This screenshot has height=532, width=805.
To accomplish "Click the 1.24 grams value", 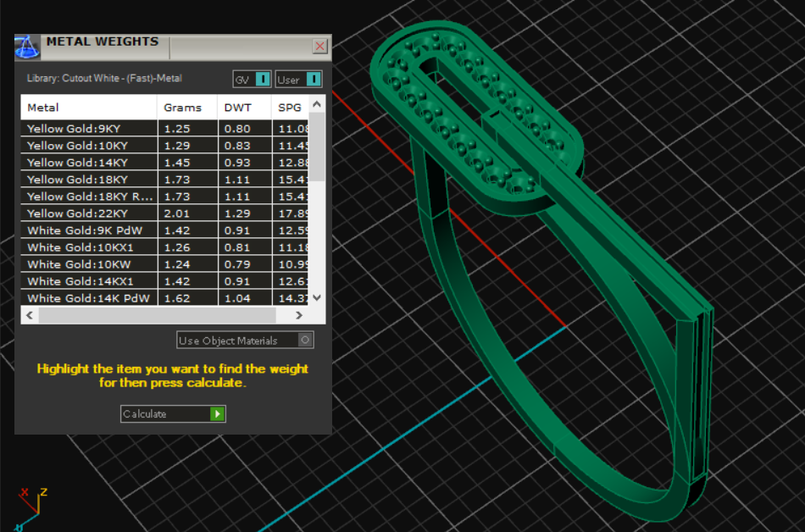I will pyautogui.click(x=176, y=264).
